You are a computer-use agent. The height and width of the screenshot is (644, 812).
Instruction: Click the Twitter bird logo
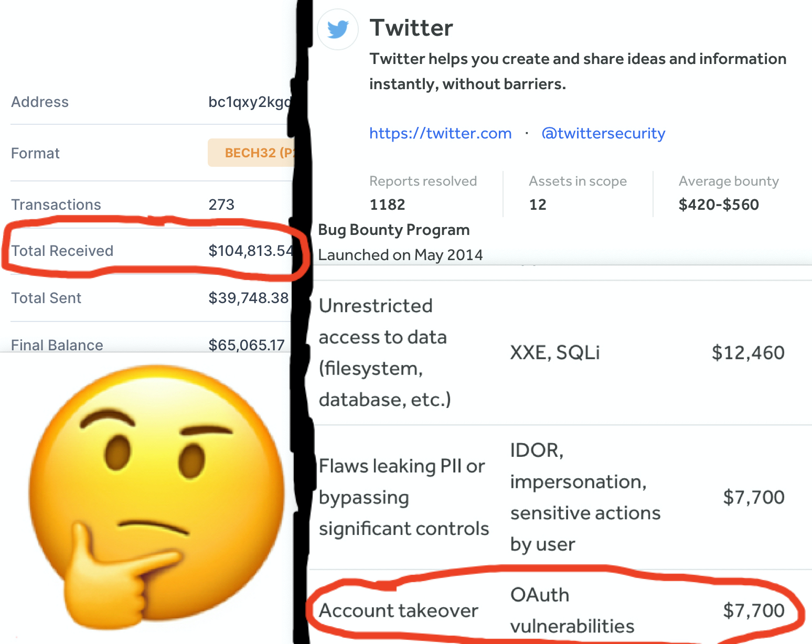point(337,29)
